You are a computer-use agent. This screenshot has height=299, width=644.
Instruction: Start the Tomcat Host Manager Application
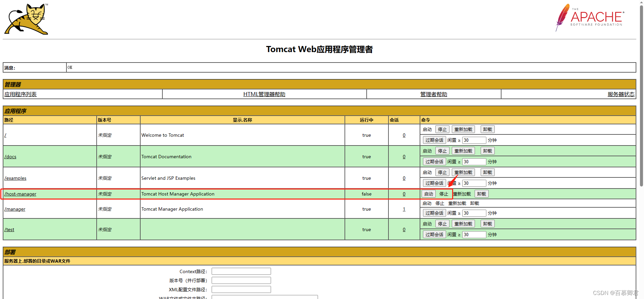(429, 194)
